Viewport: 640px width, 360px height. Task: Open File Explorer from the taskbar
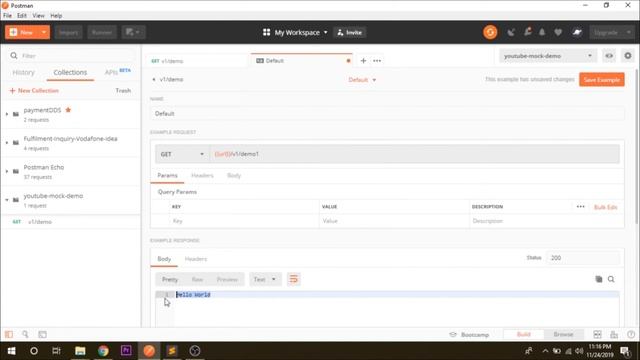pyautogui.click(x=80, y=351)
